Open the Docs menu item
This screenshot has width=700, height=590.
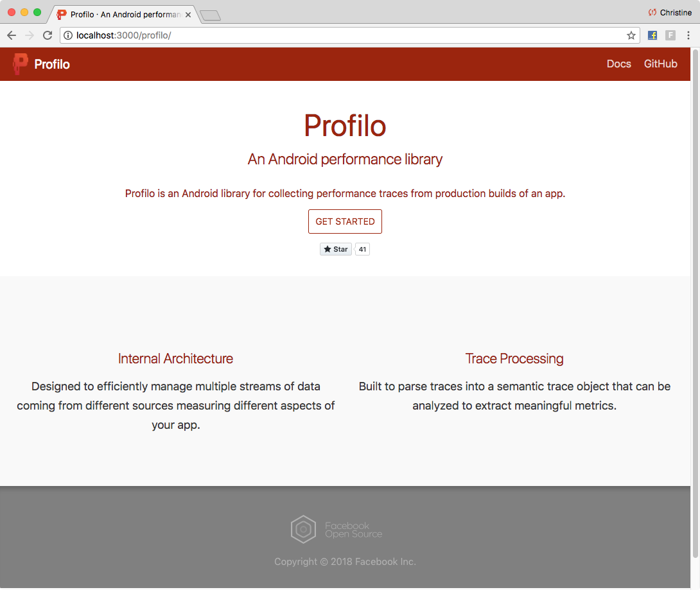point(618,64)
